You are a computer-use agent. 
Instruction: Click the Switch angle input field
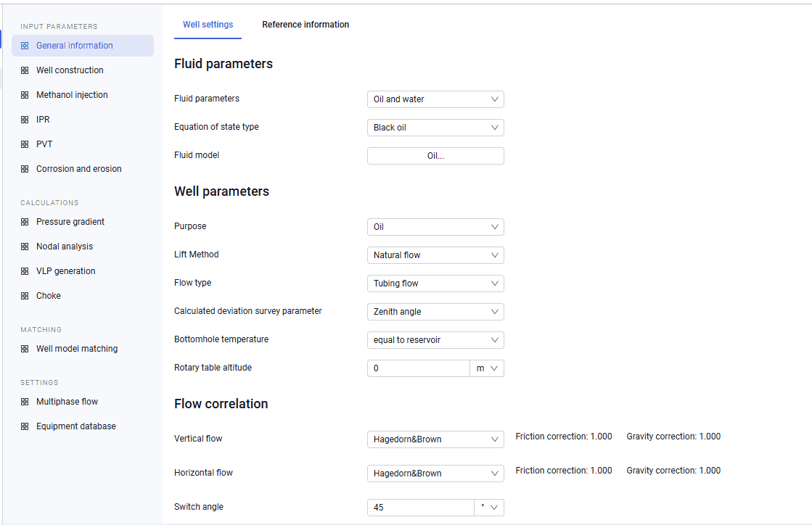[420, 508]
